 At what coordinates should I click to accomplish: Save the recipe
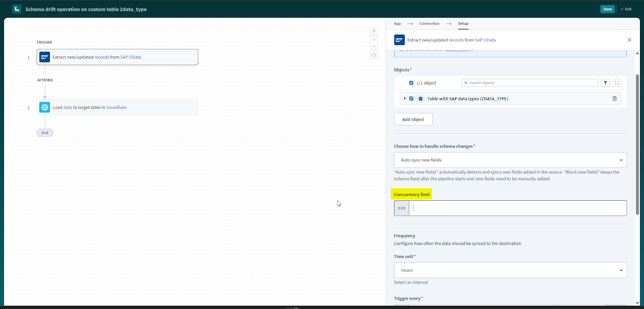coord(607,9)
